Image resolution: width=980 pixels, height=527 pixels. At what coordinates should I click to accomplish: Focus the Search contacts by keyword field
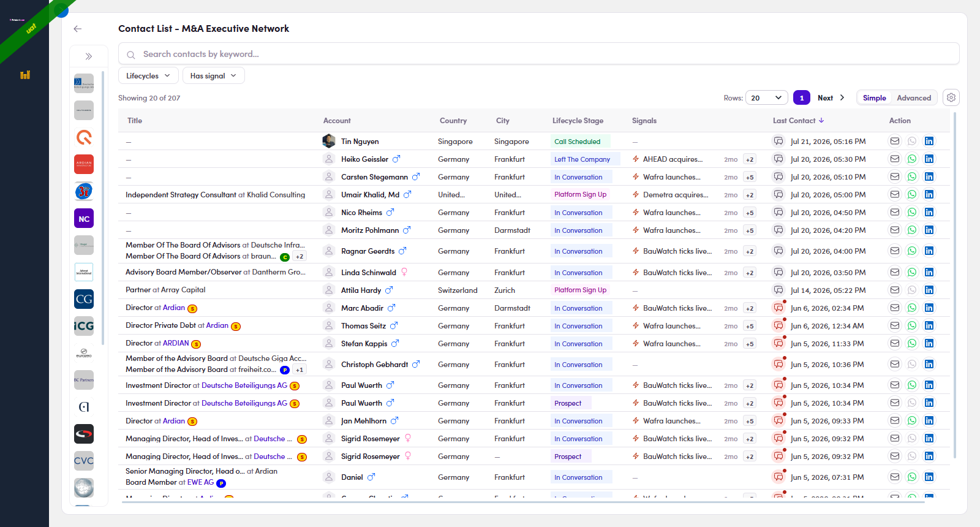(538, 54)
